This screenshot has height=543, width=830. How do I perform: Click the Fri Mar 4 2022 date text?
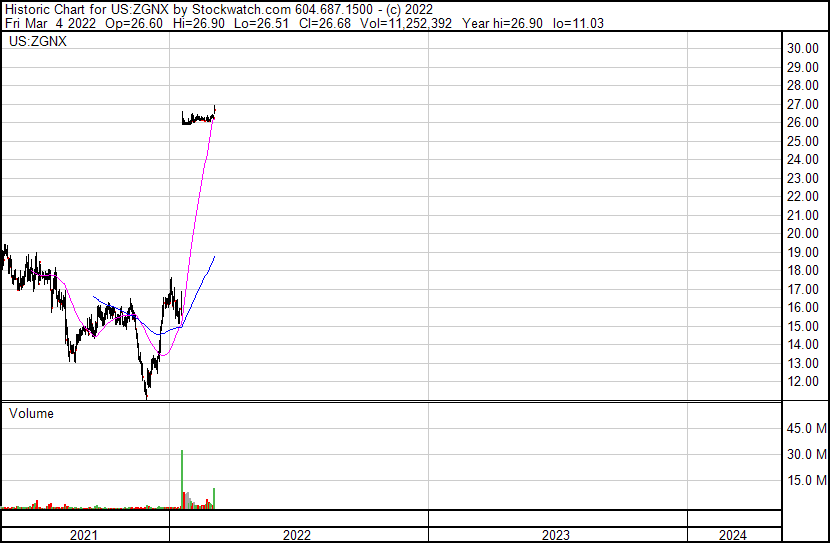pos(50,23)
